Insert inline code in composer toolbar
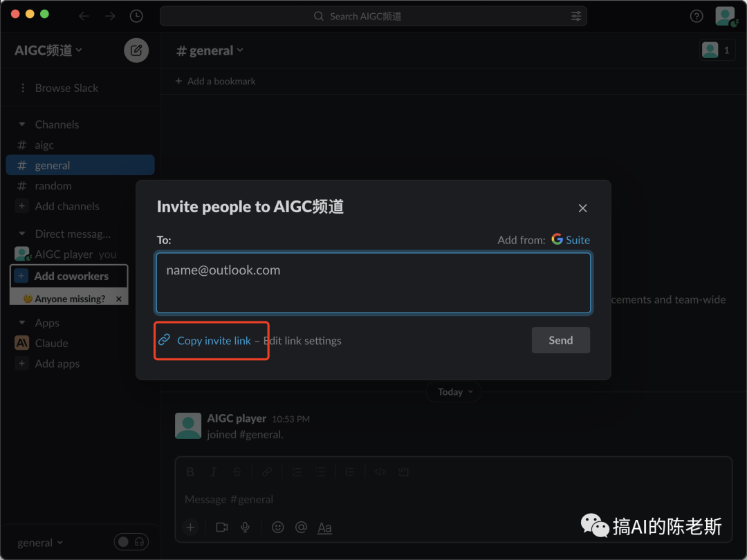Viewport: 747px width, 560px height. point(380,472)
